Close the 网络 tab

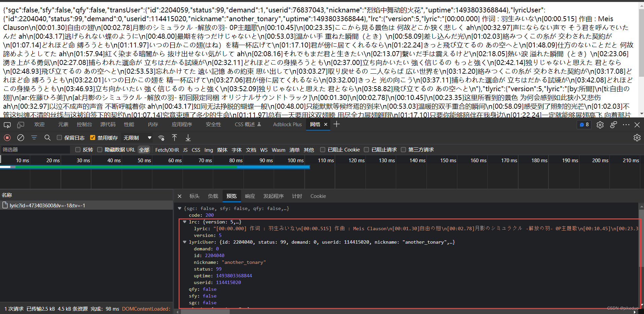(326, 125)
